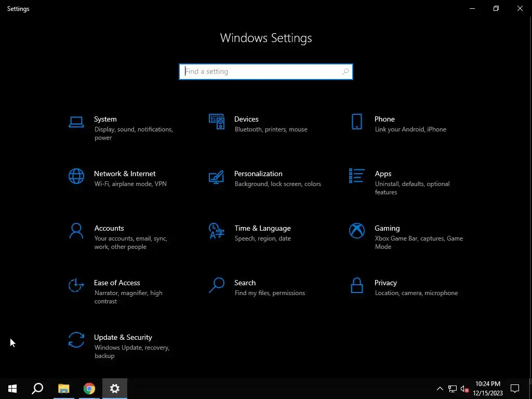Click the Gaming category title
Viewport: 532px width, 399px height.
[x=387, y=229]
